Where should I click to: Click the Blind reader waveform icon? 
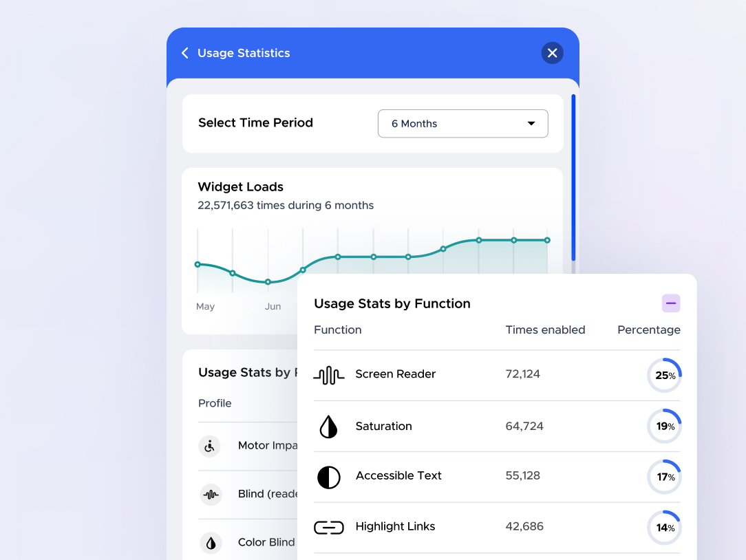click(x=211, y=495)
